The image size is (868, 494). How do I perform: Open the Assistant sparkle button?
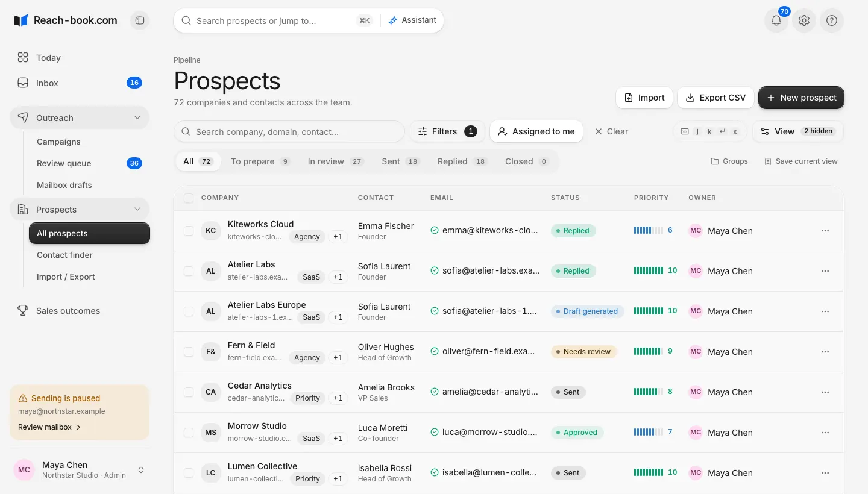coord(413,20)
